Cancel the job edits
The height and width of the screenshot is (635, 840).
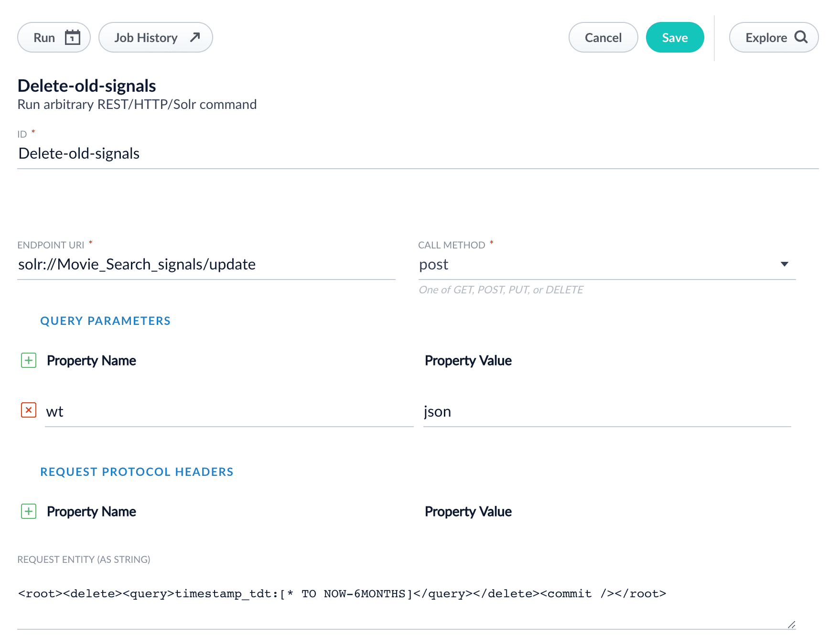pos(603,37)
